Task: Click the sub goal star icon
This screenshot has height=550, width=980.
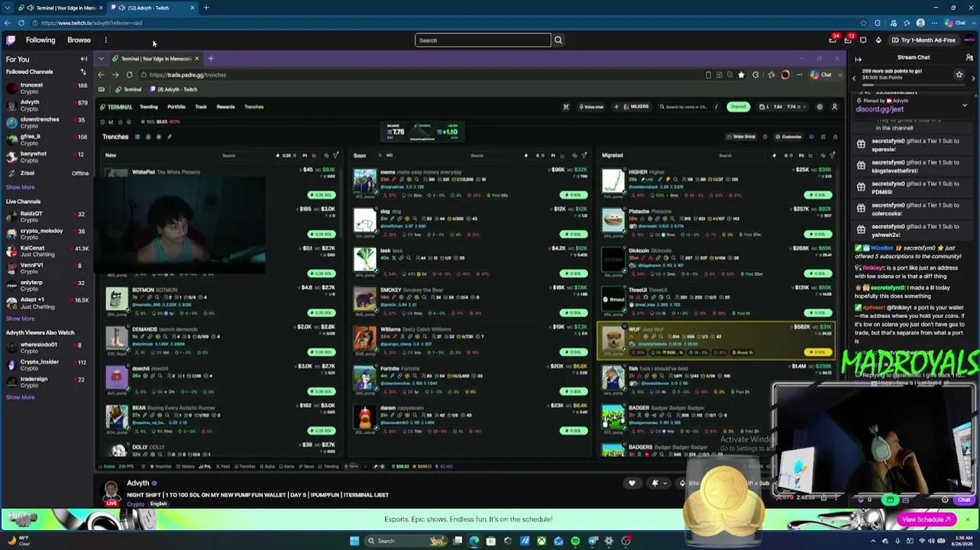Action: point(959,74)
